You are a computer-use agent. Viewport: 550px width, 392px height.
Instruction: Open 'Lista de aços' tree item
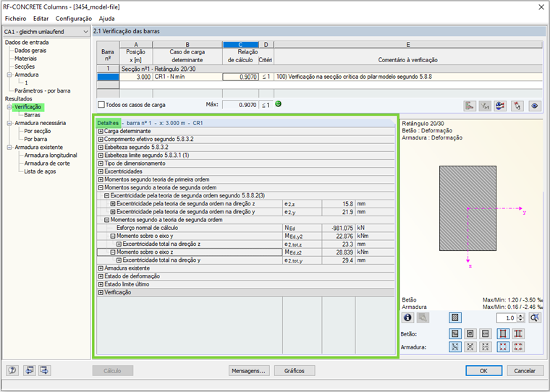40,171
